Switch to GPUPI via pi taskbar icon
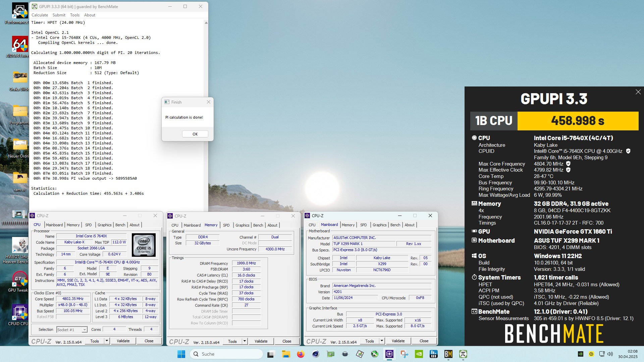Image resolution: width=644 pixels, height=362 pixels. pos(463,354)
